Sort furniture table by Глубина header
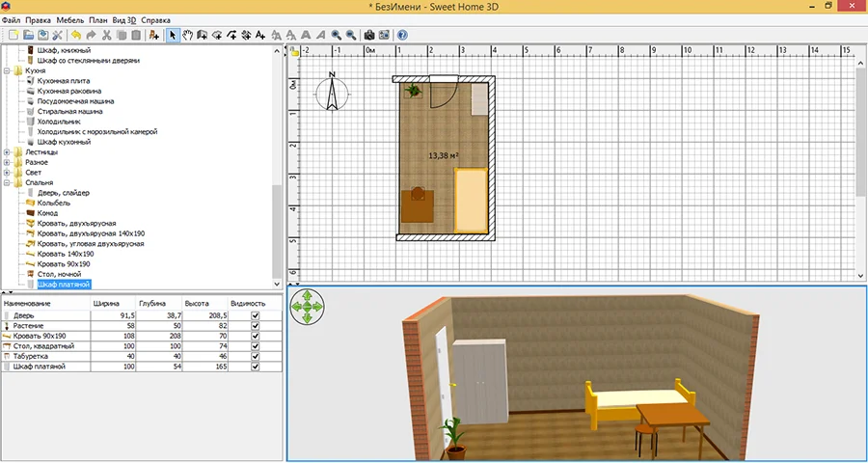Viewport: 868px width, 463px height. pyautogui.click(x=159, y=304)
